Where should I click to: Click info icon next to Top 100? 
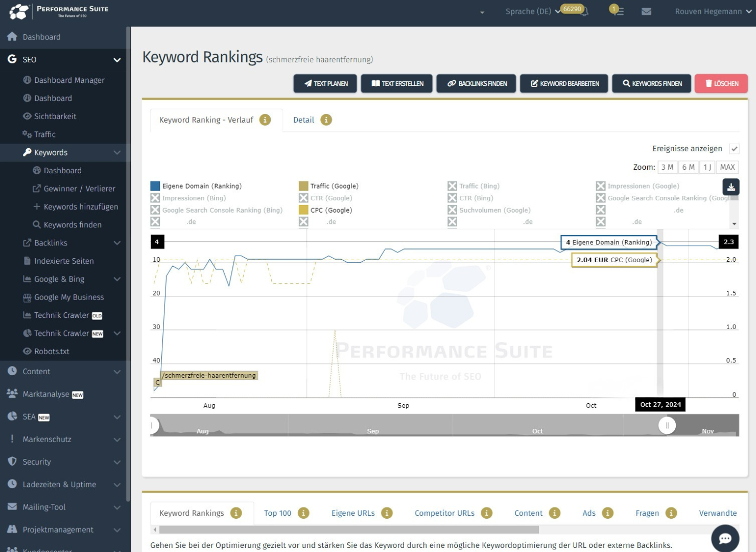[x=303, y=513]
